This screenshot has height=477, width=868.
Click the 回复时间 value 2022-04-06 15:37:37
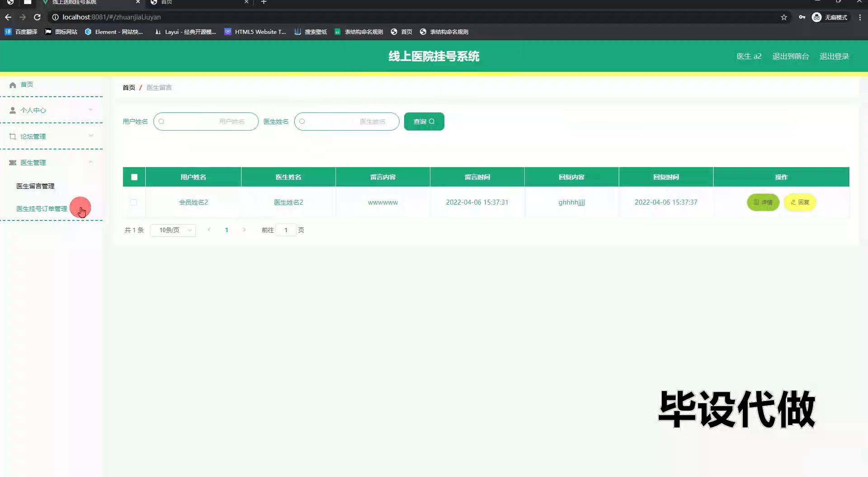pyautogui.click(x=666, y=202)
